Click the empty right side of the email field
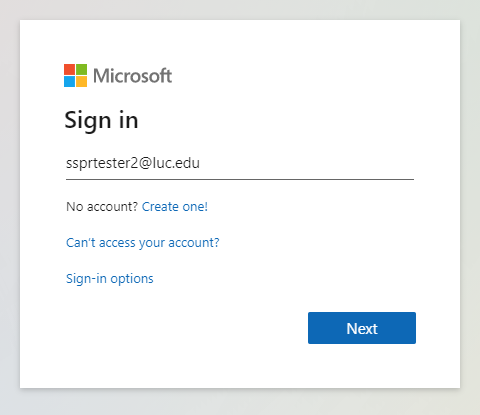 (x=307, y=163)
